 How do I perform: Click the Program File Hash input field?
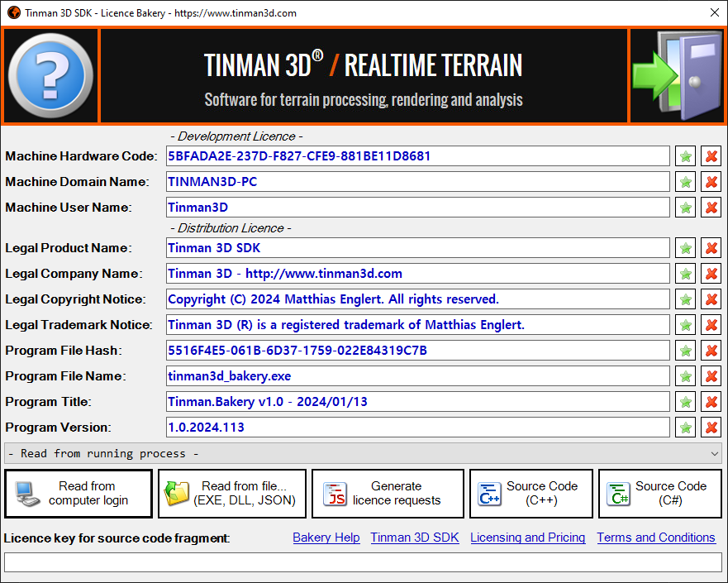(x=418, y=351)
